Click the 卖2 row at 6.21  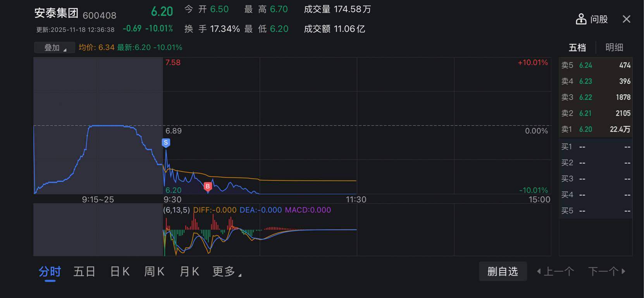[x=596, y=113]
